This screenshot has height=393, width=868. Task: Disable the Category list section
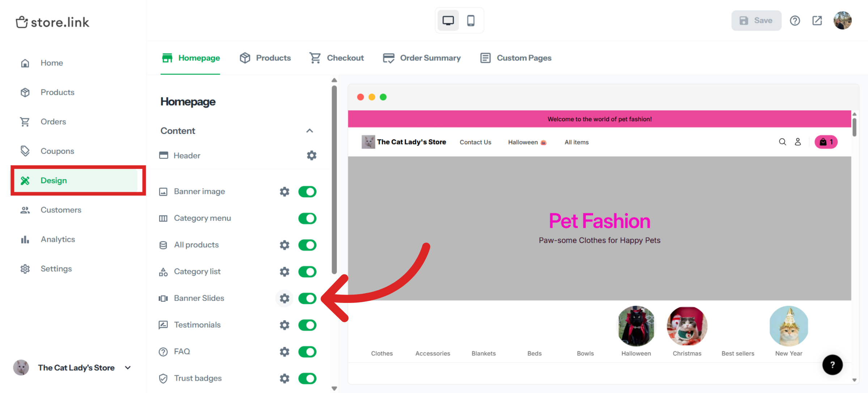(x=307, y=271)
